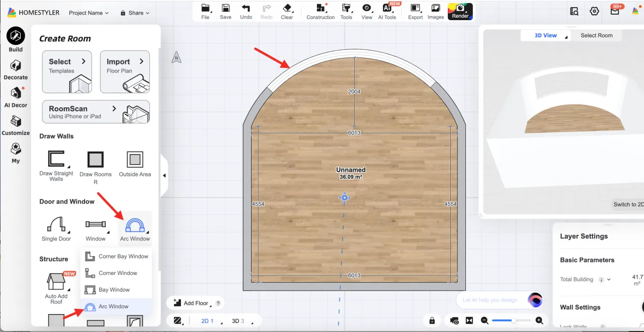Viewport: 644px width, 332px height.
Task: Expand the Share dropdown
Action: pyautogui.click(x=135, y=13)
